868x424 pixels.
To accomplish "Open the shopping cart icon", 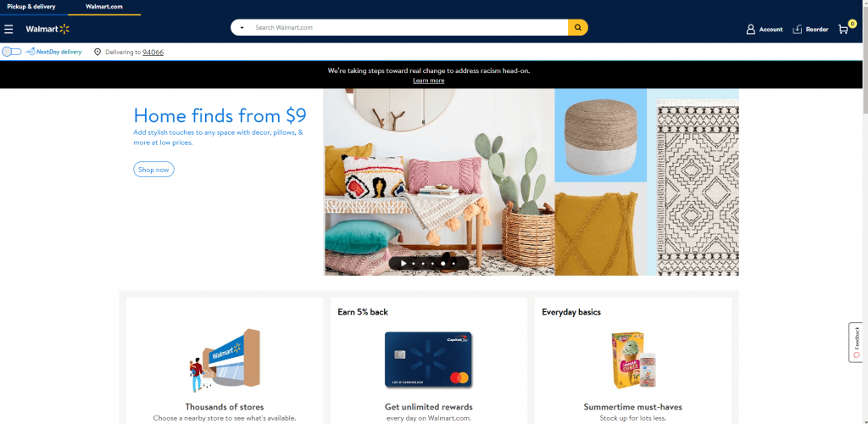I will [844, 28].
